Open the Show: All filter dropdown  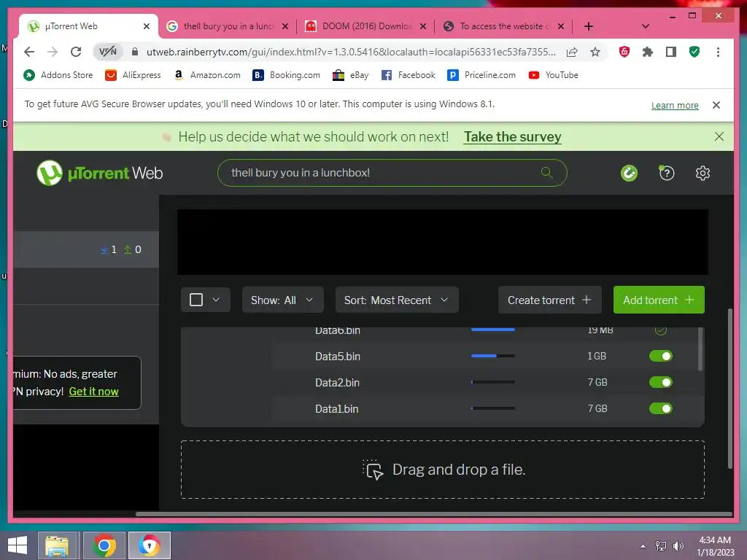coord(282,300)
